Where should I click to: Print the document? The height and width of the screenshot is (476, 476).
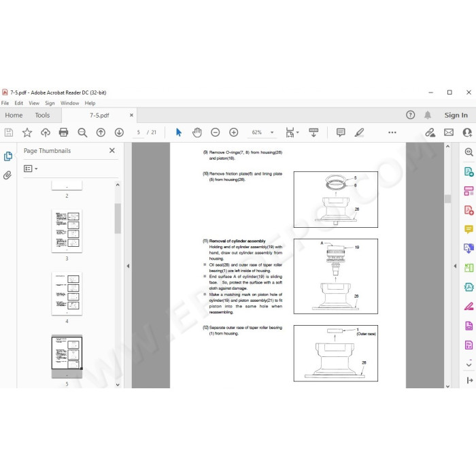(x=63, y=133)
